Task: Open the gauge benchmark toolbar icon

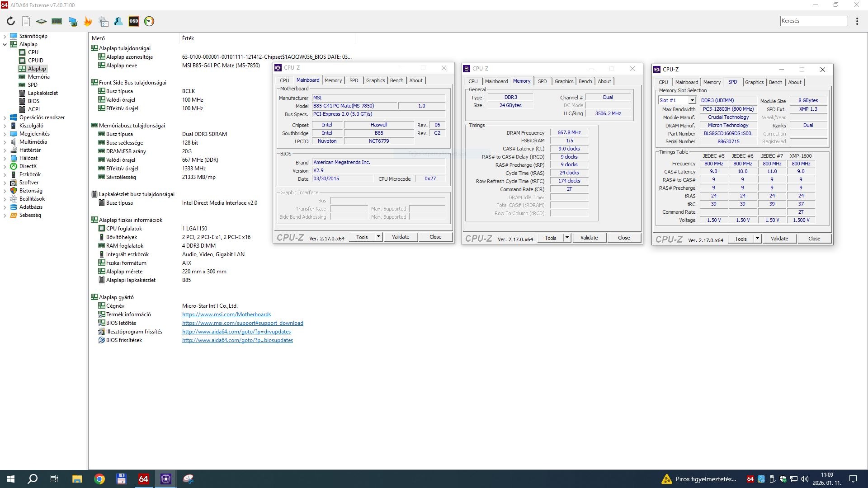Action: click(x=149, y=21)
